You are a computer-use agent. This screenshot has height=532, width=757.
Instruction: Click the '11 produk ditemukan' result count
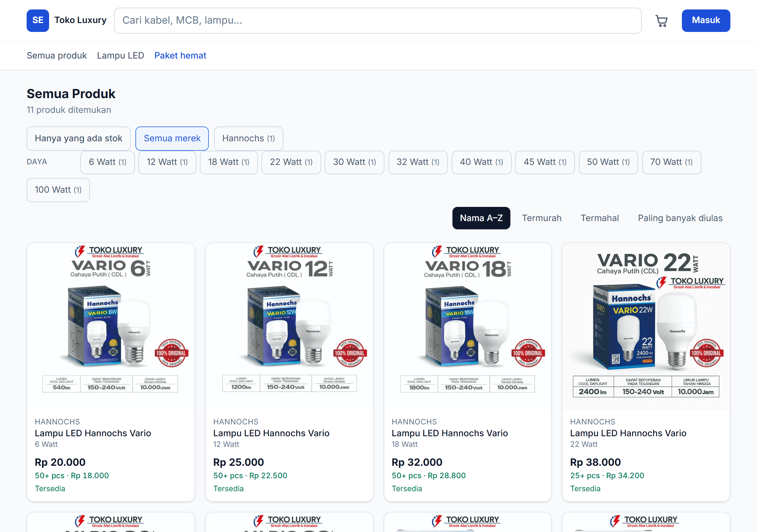69,110
